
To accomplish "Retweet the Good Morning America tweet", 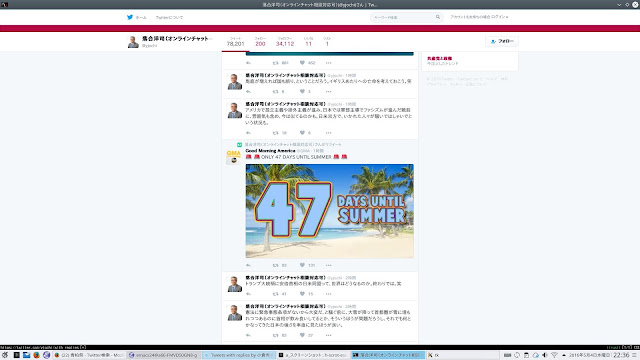I will click(x=276, y=265).
